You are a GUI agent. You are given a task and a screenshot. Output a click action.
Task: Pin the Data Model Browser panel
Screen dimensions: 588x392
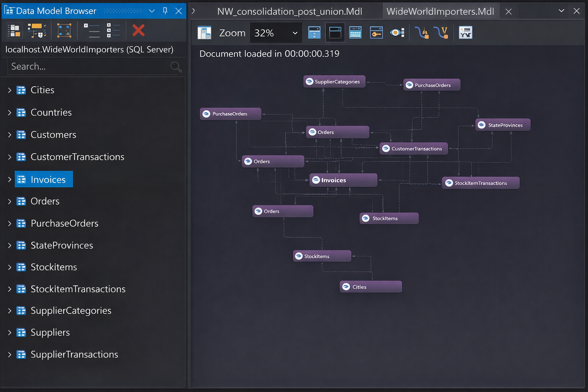pos(165,11)
